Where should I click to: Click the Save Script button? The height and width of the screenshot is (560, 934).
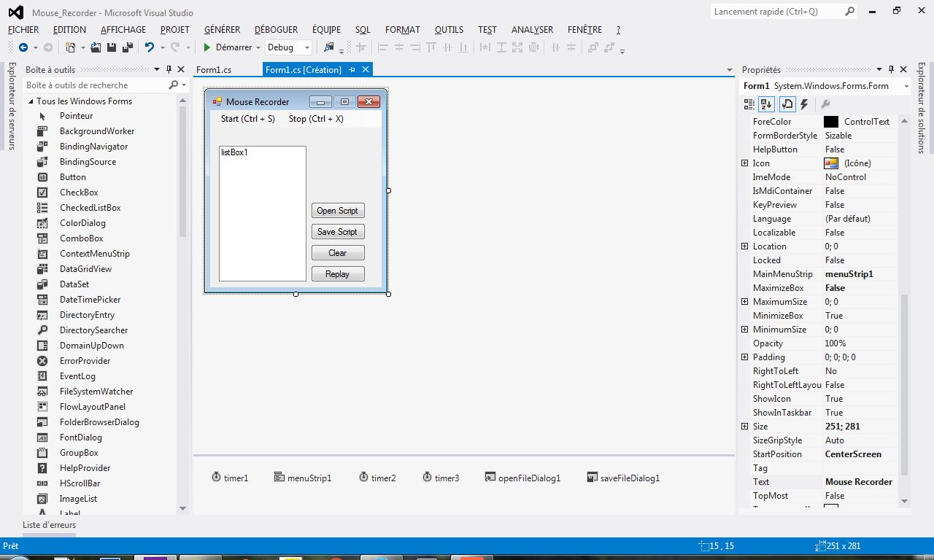[338, 232]
